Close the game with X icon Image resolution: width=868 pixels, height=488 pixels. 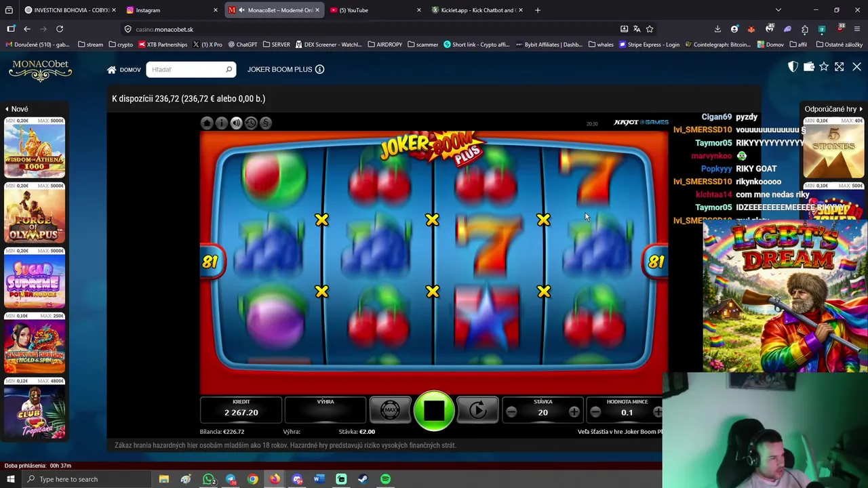[856, 66]
